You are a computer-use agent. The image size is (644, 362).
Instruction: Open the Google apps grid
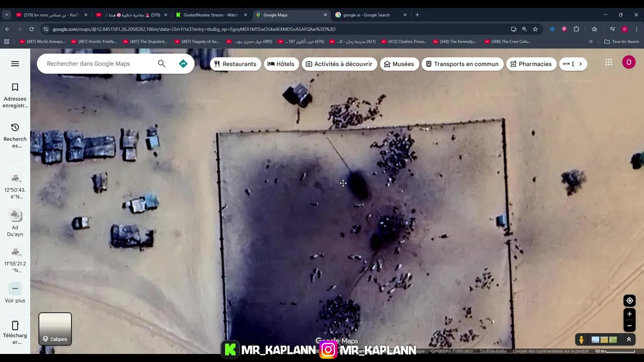pos(609,62)
